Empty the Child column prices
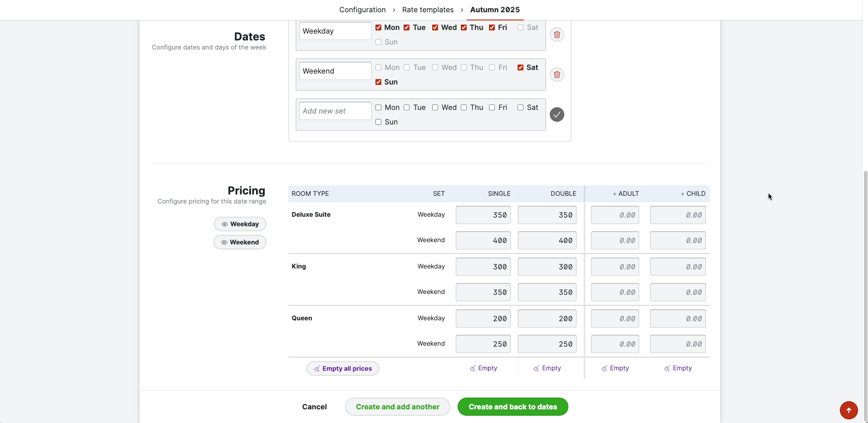 (678, 368)
